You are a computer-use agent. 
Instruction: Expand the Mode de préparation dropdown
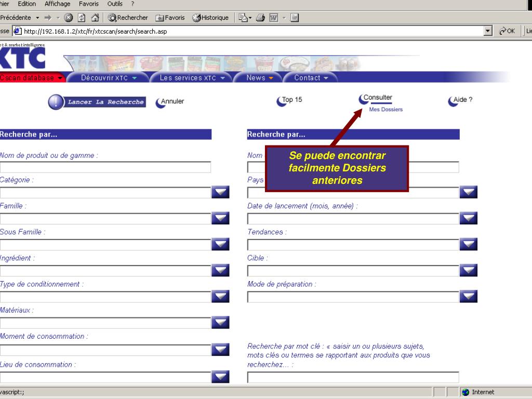[469, 297]
